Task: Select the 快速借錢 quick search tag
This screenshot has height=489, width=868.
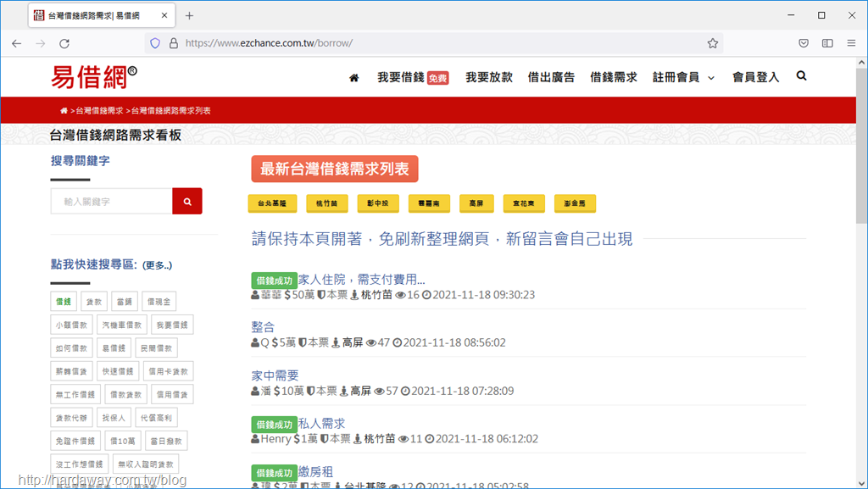Action: click(118, 371)
